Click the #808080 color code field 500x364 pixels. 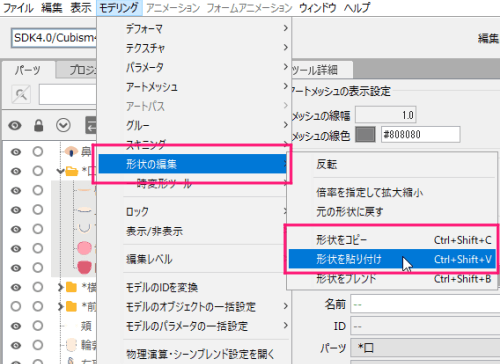coord(420,135)
